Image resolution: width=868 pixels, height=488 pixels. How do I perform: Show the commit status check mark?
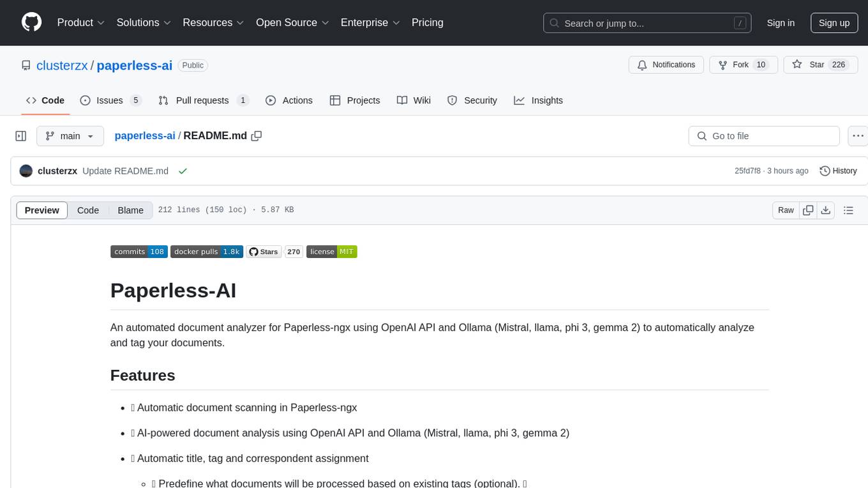point(183,171)
